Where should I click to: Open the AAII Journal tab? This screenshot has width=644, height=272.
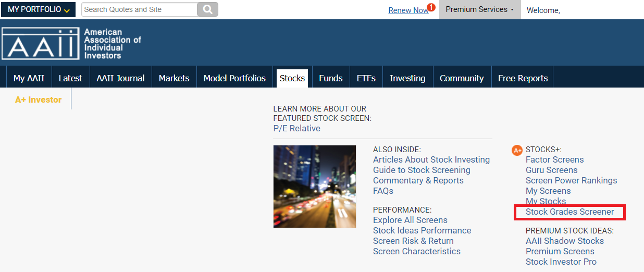coord(120,78)
